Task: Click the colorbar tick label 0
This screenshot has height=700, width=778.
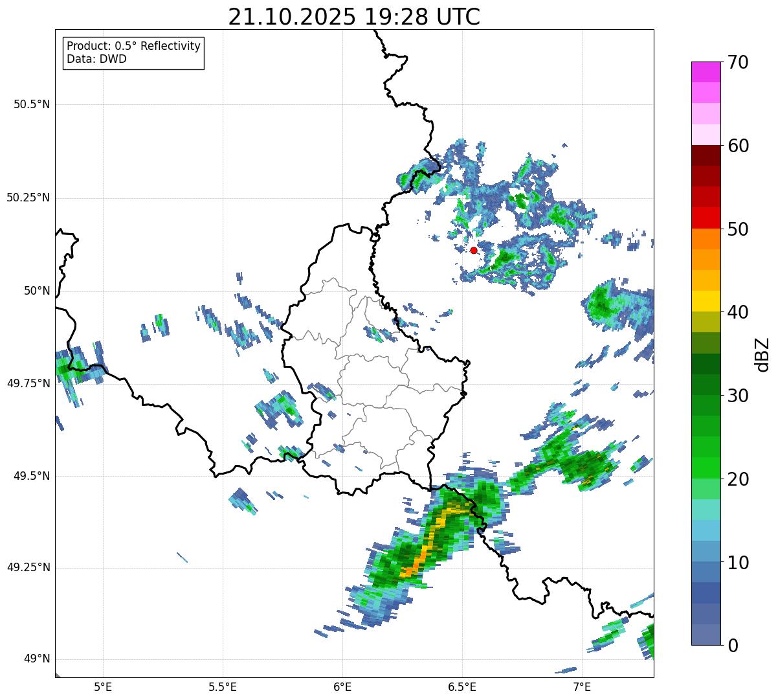Action: tap(733, 646)
